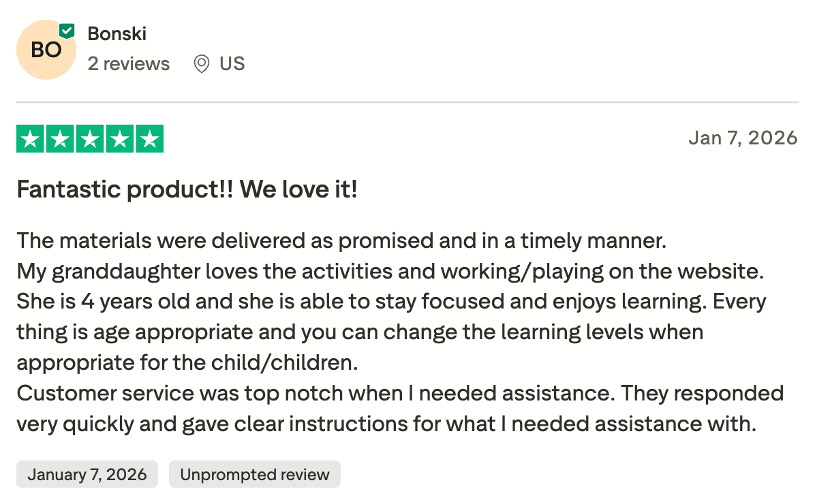The image size is (815, 504).
Task: Click the fourth green rating star
Action: (119, 139)
